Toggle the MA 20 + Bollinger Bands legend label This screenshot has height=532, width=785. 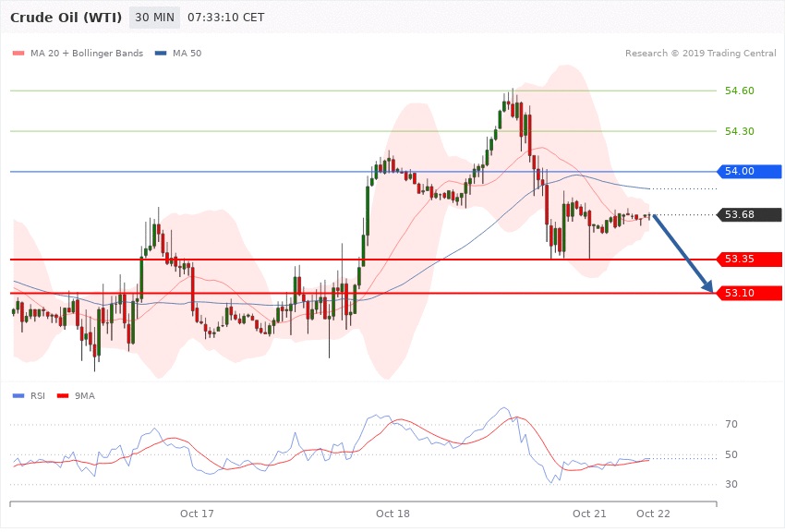click(x=87, y=54)
